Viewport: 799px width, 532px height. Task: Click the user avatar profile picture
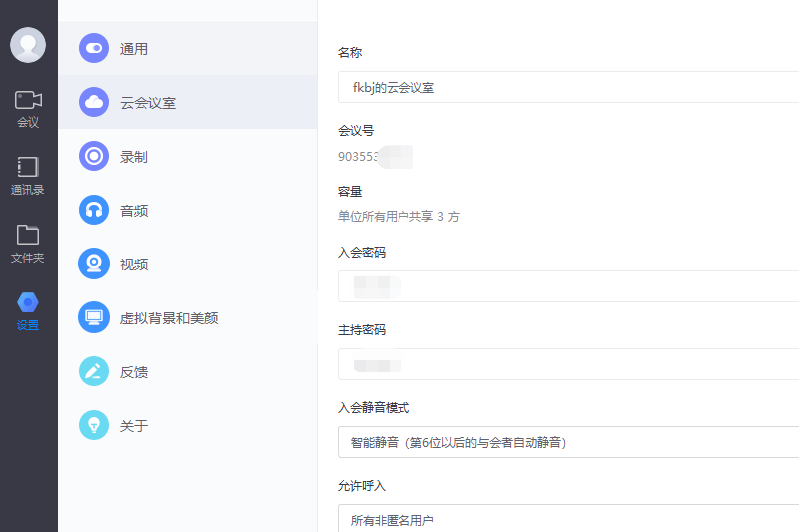click(28, 45)
